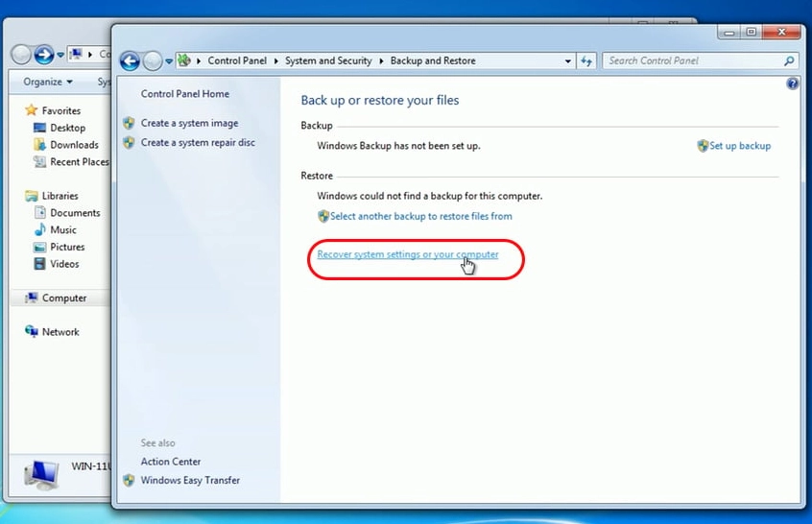The height and width of the screenshot is (524, 812).
Task: Select Recent Places under Favorites
Action: (80, 161)
